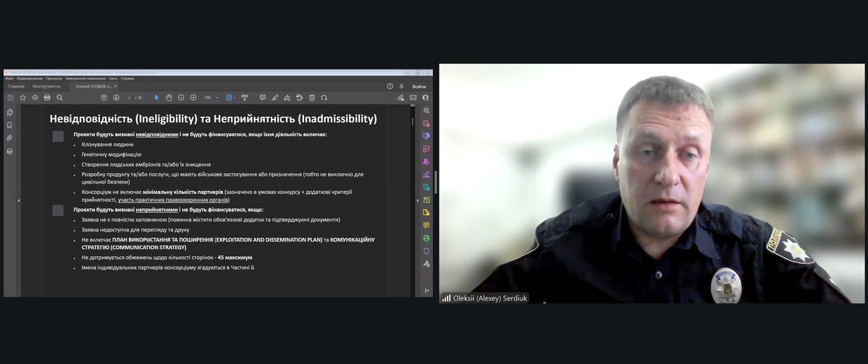Open the page thumbnails panel

click(9, 112)
